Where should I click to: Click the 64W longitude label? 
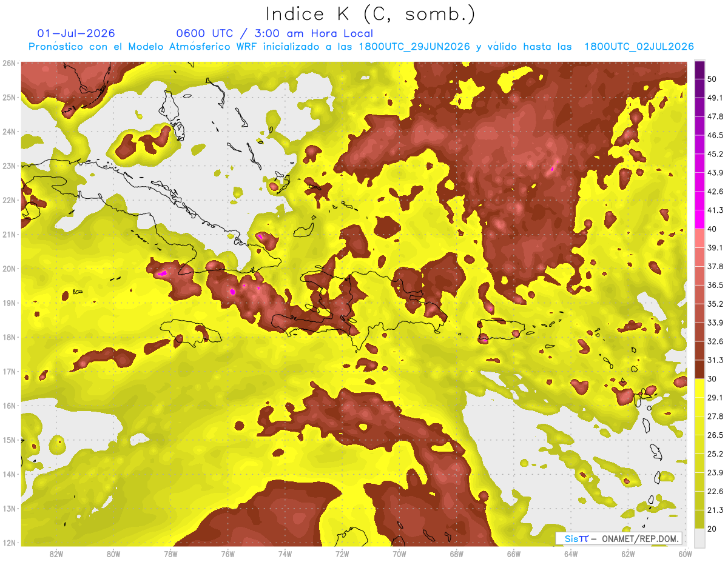click(x=571, y=554)
